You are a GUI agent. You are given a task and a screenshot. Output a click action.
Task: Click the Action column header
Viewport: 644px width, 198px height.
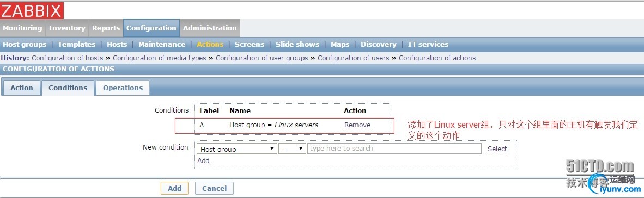click(x=355, y=110)
